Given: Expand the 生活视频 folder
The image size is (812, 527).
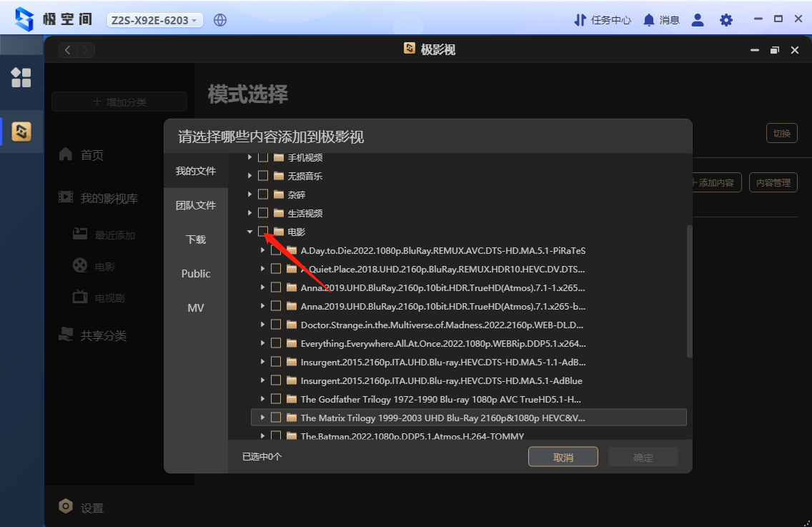Looking at the screenshot, I should point(249,213).
